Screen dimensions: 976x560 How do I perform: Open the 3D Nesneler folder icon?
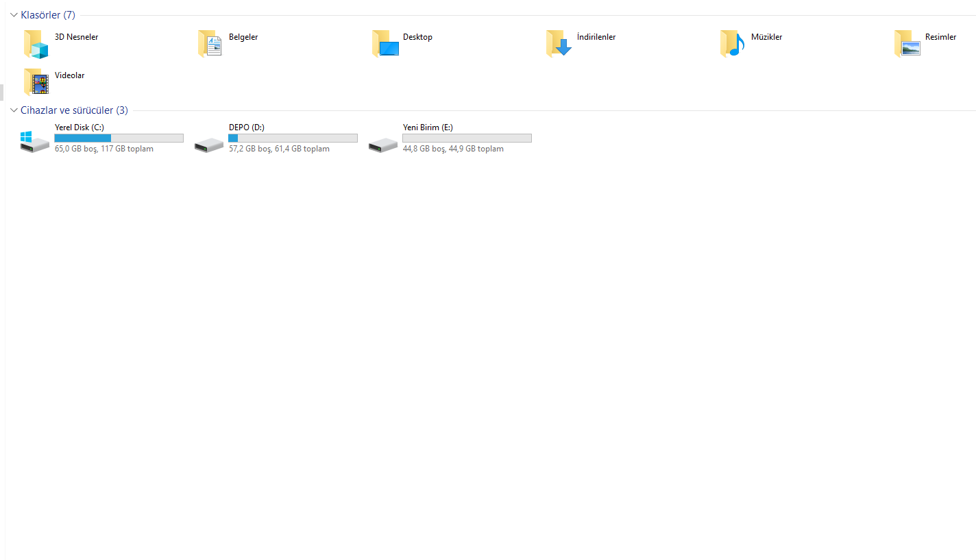[36, 44]
